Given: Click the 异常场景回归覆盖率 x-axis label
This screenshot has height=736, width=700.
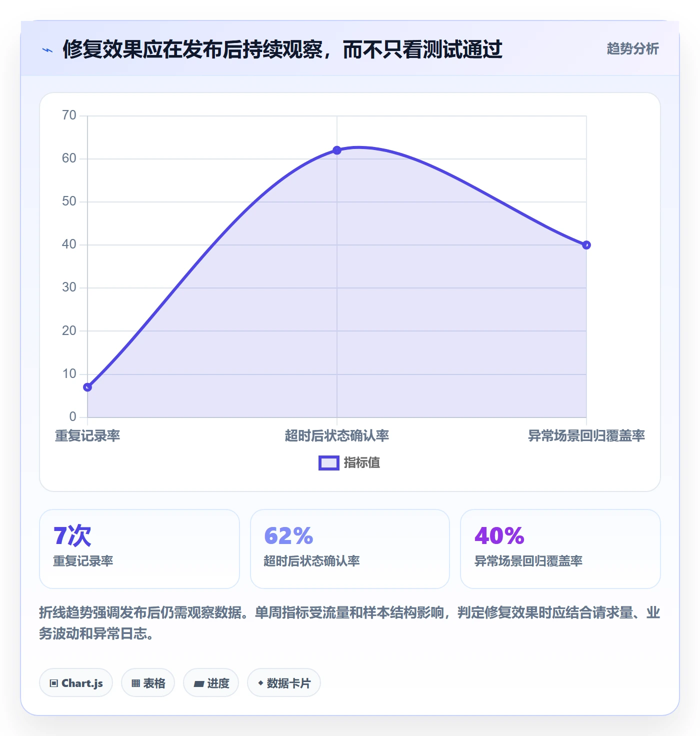Looking at the screenshot, I should pyautogui.click(x=586, y=435).
